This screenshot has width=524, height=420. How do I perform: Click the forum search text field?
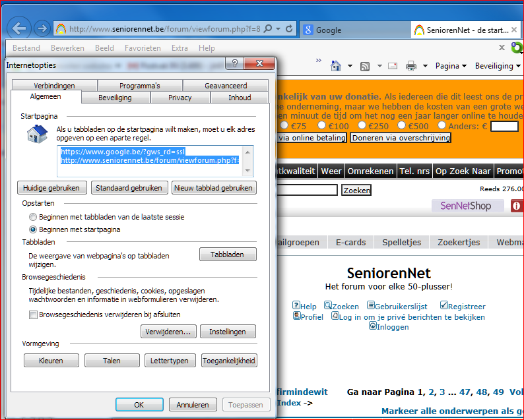(x=307, y=190)
